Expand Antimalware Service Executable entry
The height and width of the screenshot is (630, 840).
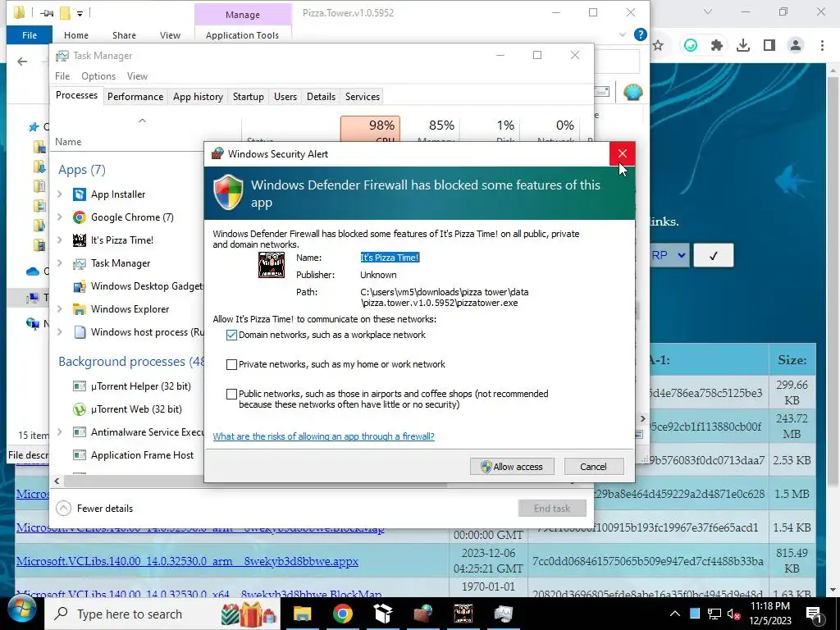(60, 432)
